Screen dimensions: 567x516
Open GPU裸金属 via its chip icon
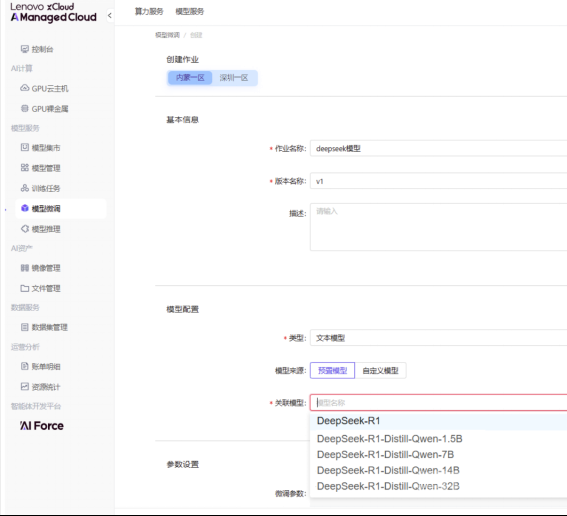click(x=25, y=108)
